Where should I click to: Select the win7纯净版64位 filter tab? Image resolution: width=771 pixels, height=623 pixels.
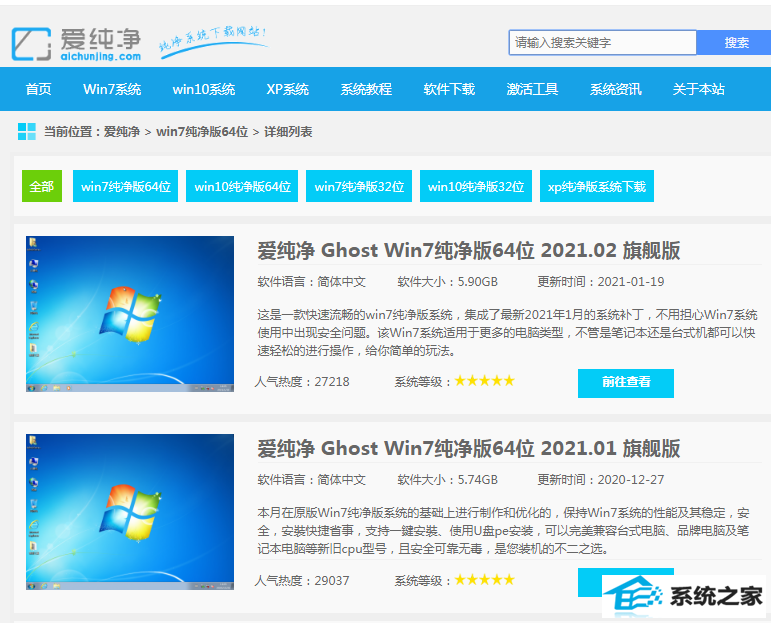[125, 186]
